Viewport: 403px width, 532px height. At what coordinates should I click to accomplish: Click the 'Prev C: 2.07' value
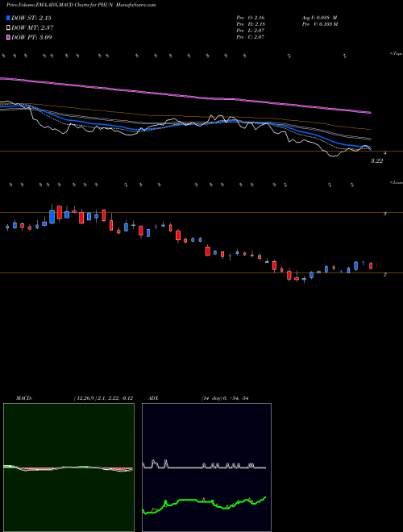[x=251, y=36]
